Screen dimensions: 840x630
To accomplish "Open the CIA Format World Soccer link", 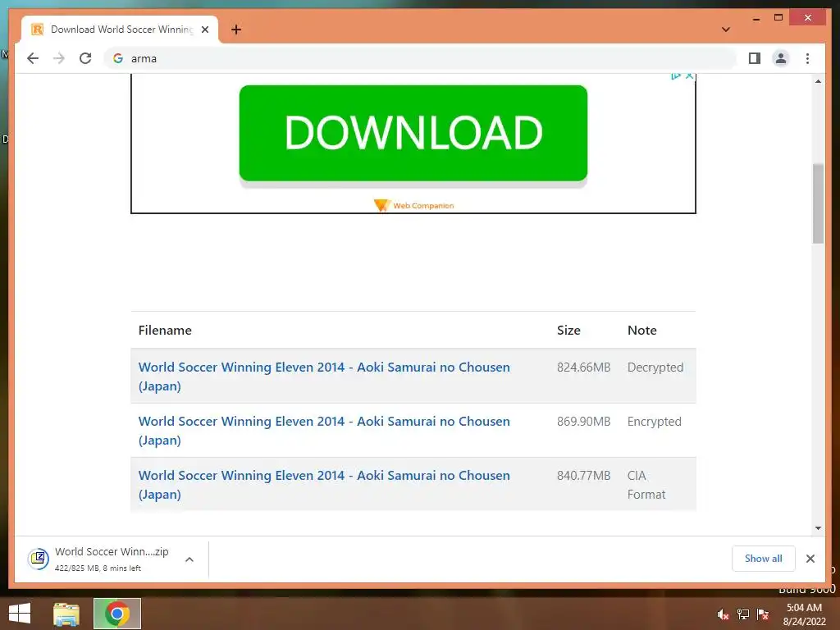I will coord(323,484).
